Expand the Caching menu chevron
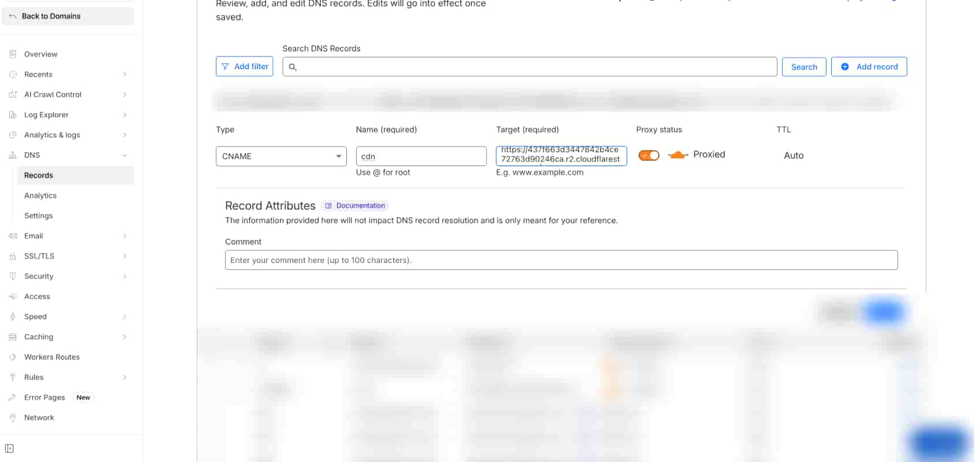Viewport: 980px width, 462px height. (125, 337)
